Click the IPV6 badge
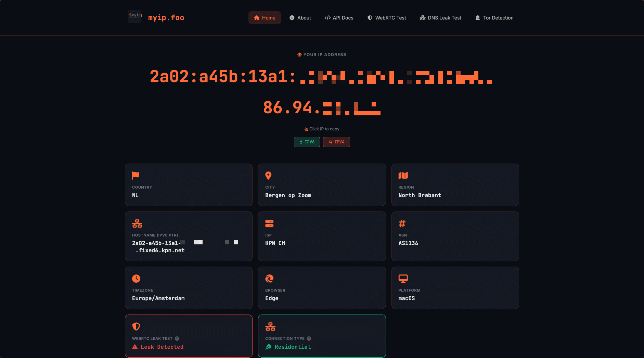Image resolution: width=644 pixels, height=358 pixels. [x=307, y=142]
